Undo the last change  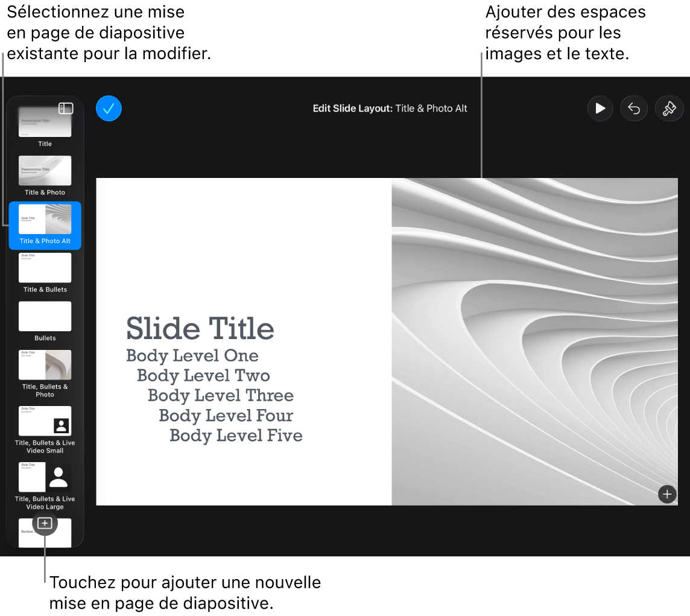click(x=634, y=109)
